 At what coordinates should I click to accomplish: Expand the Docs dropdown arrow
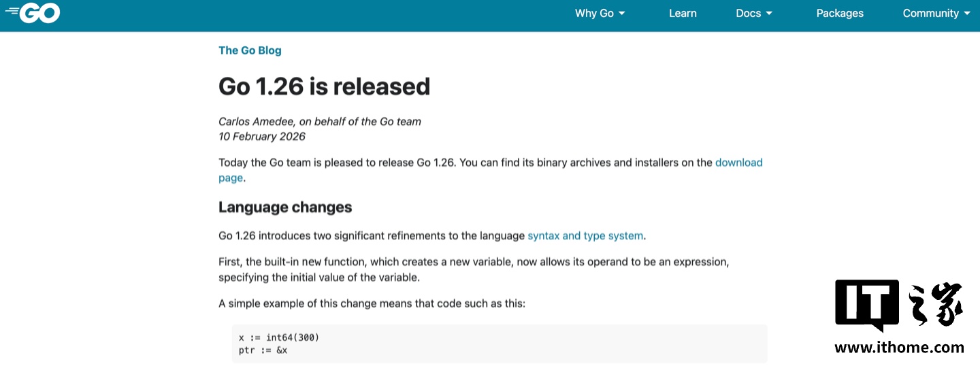769,14
